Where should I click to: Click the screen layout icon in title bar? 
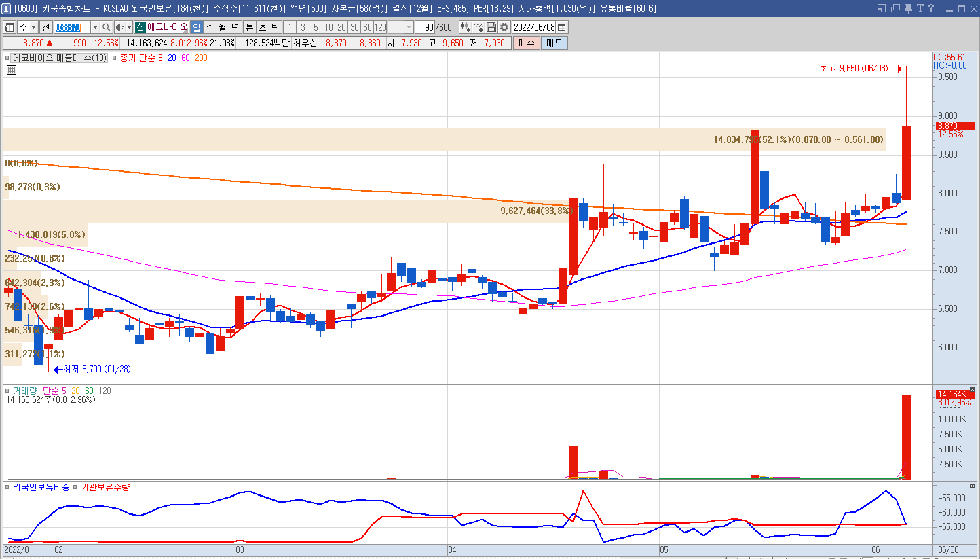[x=882, y=8]
